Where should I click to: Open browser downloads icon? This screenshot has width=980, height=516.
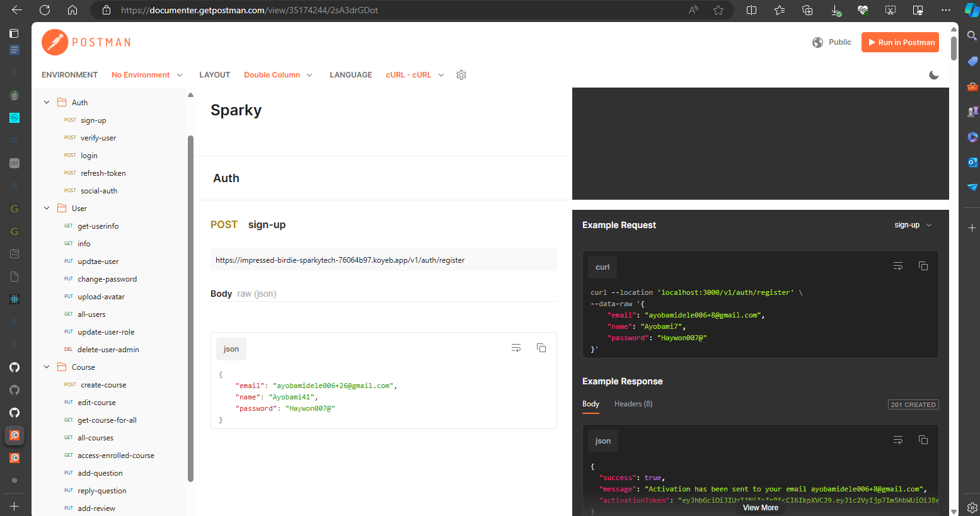pos(835,10)
